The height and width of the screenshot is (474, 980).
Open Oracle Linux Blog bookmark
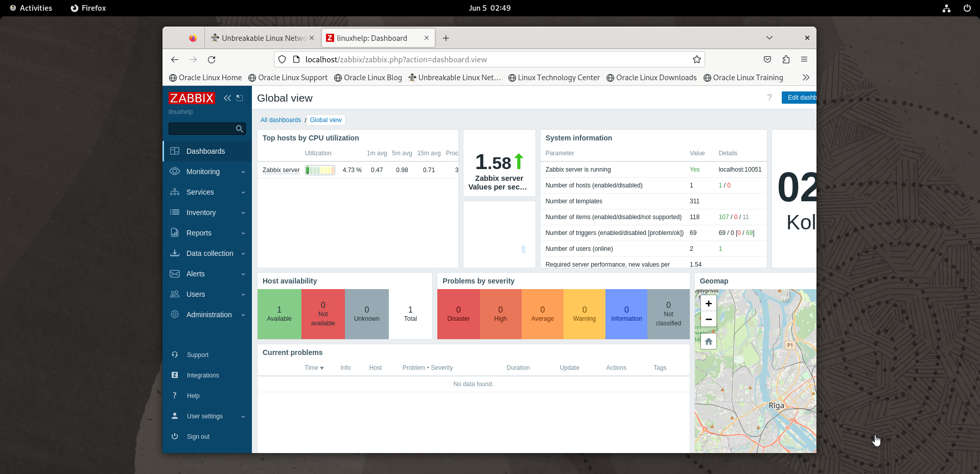[368, 78]
